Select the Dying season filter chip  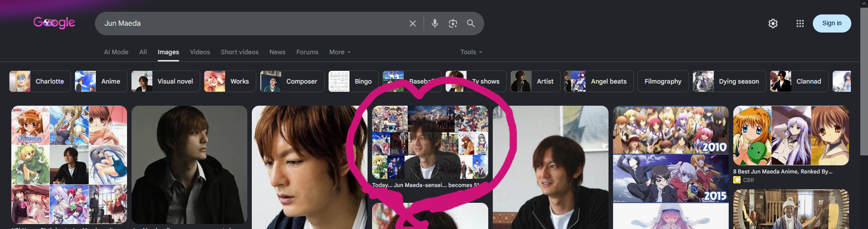(x=729, y=81)
